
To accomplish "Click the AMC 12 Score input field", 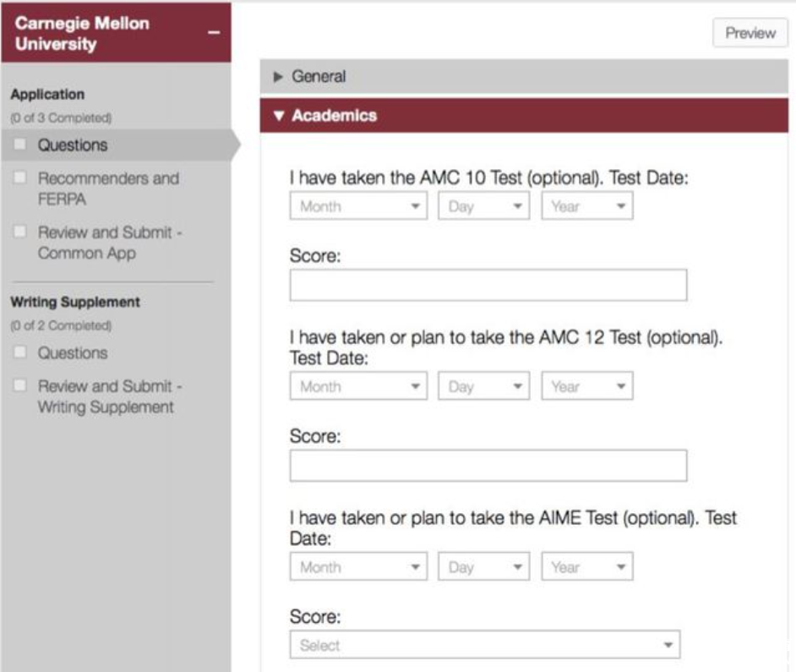I will pyautogui.click(x=488, y=465).
